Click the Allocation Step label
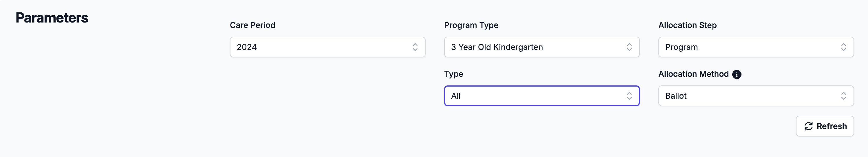The image size is (868, 157). (687, 25)
